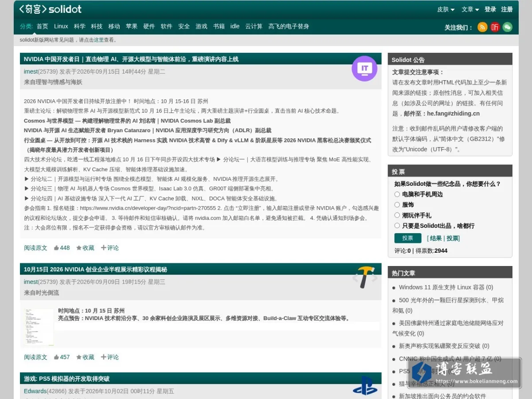
Task: Open hot article 新加坡推出面向公务员的约会软件
Action: click(442, 396)
